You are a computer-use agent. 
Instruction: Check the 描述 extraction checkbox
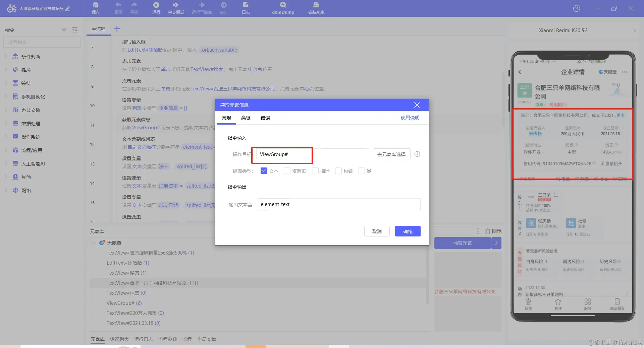pos(315,171)
